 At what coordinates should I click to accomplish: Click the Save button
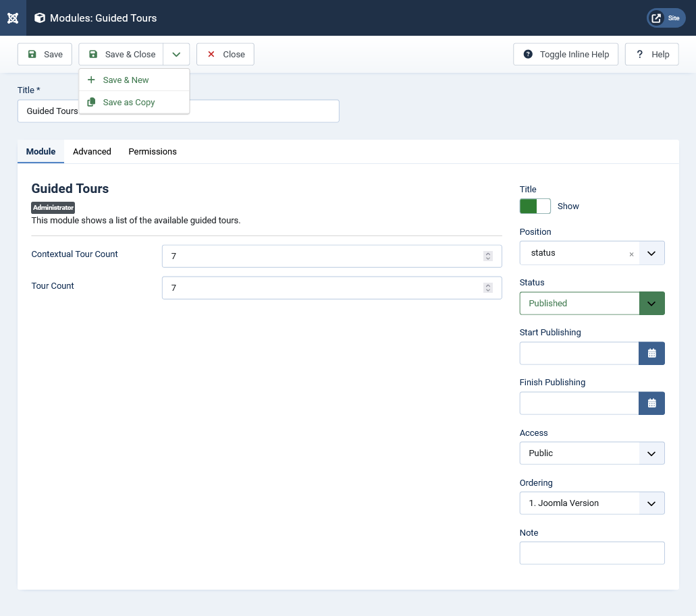[45, 55]
